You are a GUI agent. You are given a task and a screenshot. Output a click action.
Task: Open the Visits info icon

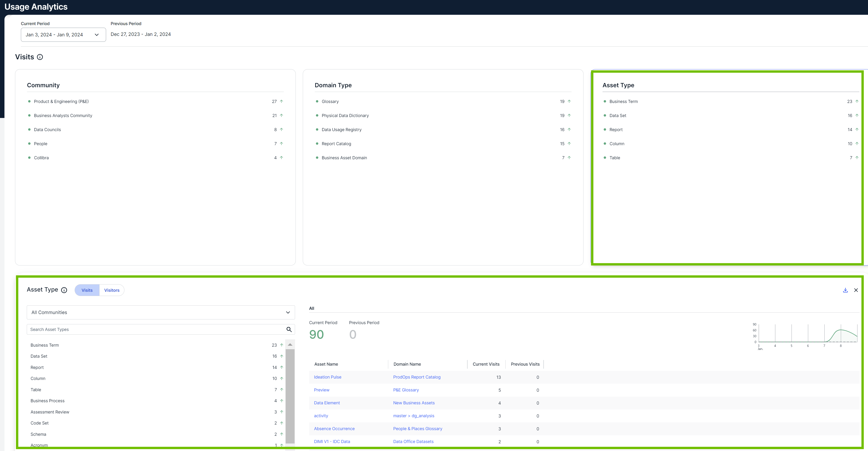click(x=40, y=57)
